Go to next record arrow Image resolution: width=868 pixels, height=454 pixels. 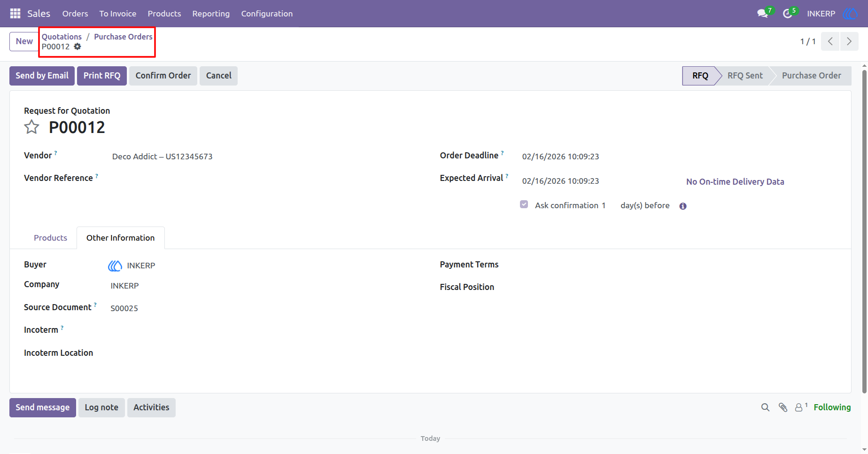pos(849,41)
